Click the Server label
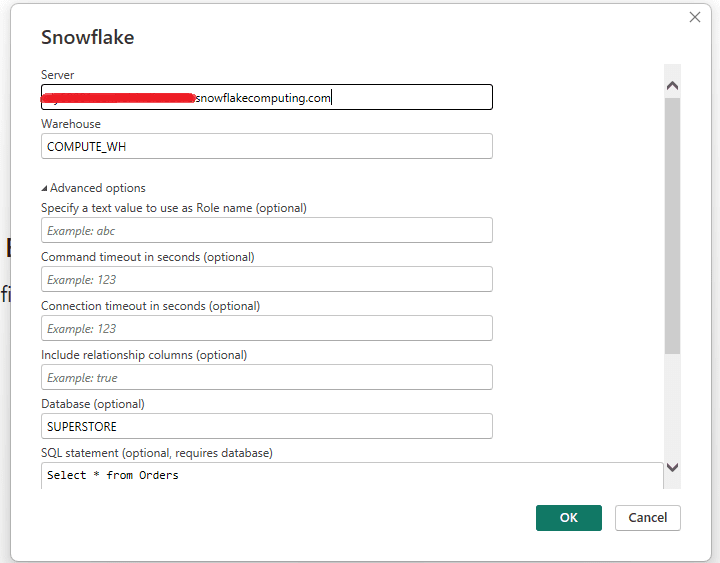Screen dimensions: 720x563 57,75
